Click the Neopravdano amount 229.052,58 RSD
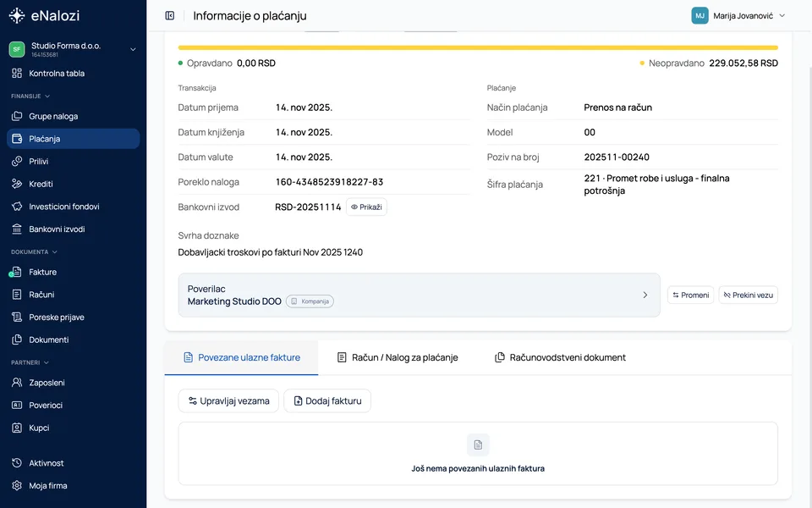The image size is (812, 508). click(743, 63)
